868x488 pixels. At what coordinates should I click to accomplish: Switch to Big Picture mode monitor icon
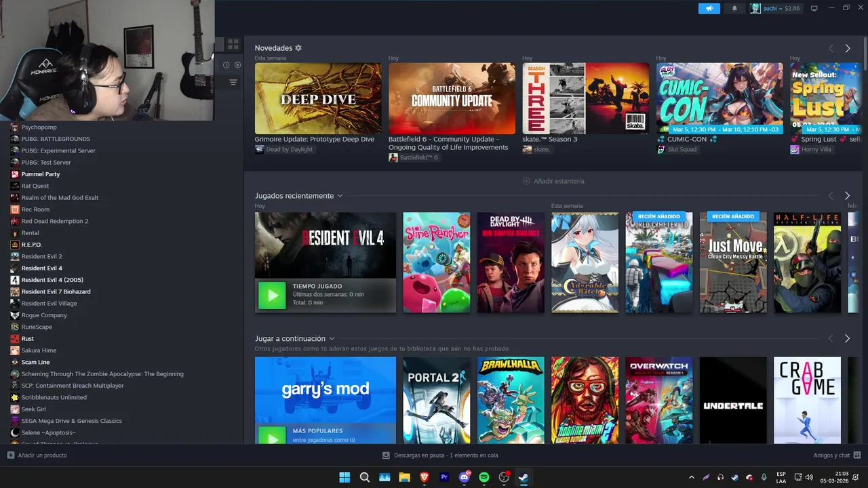coord(814,8)
